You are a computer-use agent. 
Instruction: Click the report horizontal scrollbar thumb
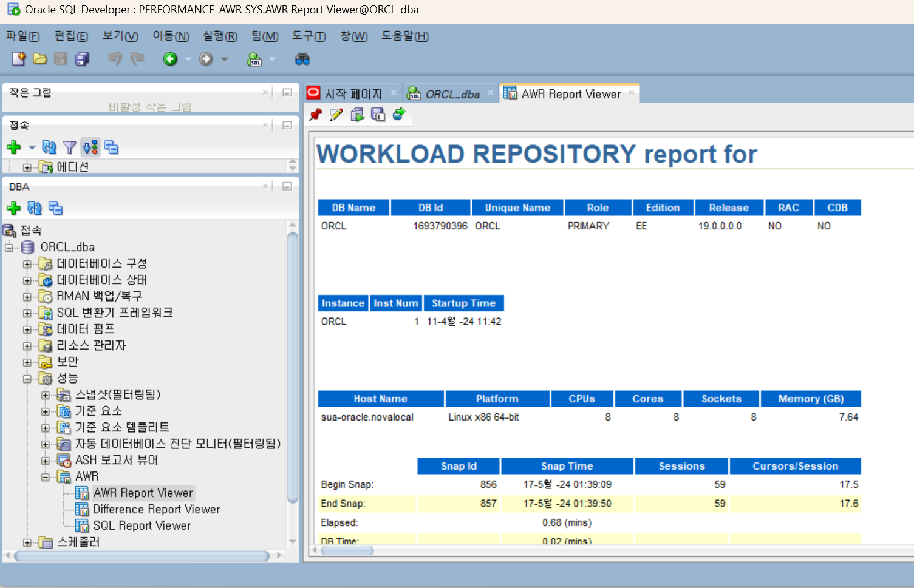(347, 551)
